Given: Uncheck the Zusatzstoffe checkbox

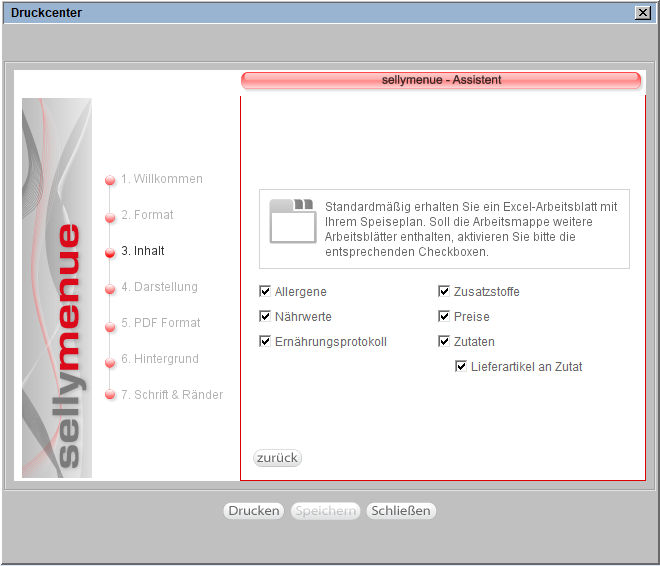Looking at the screenshot, I should coord(444,292).
